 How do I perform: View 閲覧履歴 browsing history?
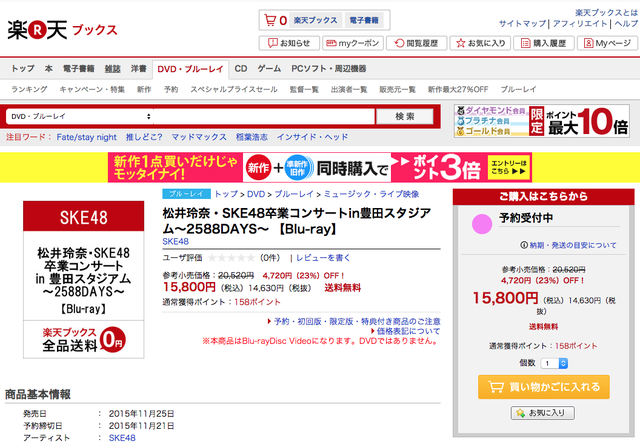tap(417, 43)
